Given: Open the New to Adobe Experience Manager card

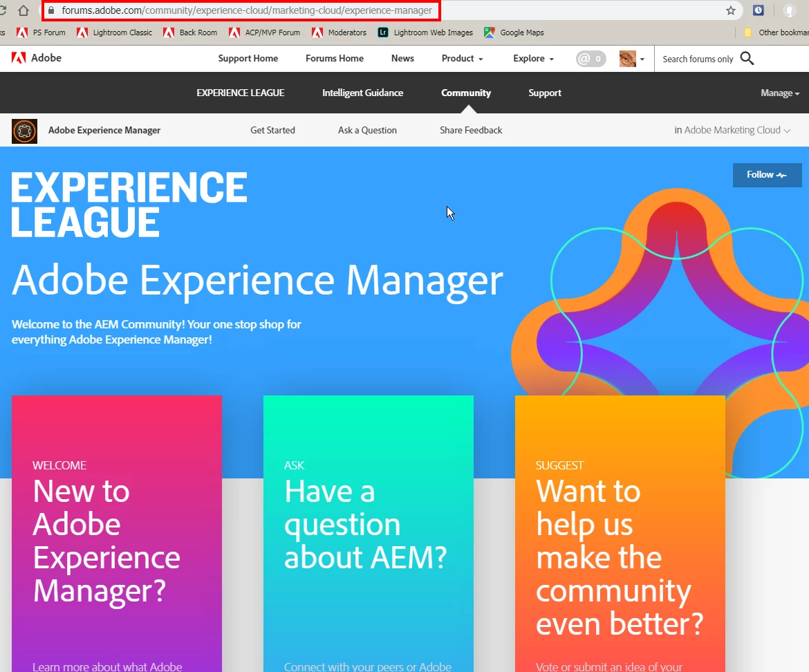Looking at the screenshot, I should click(x=117, y=533).
